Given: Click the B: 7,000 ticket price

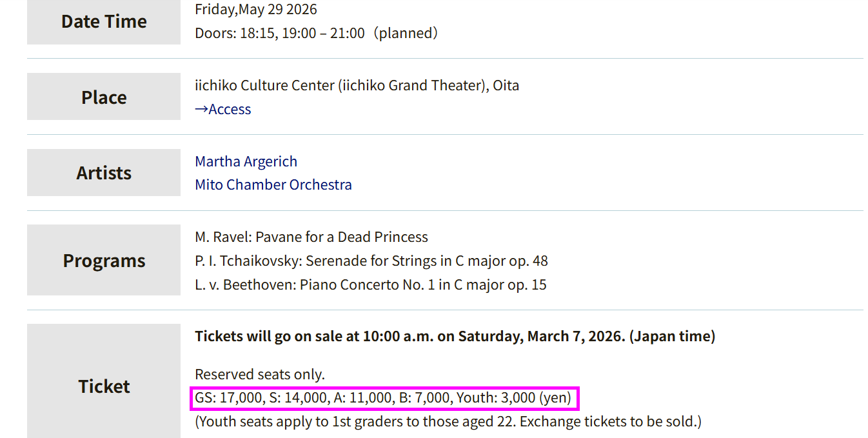Looking at the screenshot, I should [x=424, y=398].
